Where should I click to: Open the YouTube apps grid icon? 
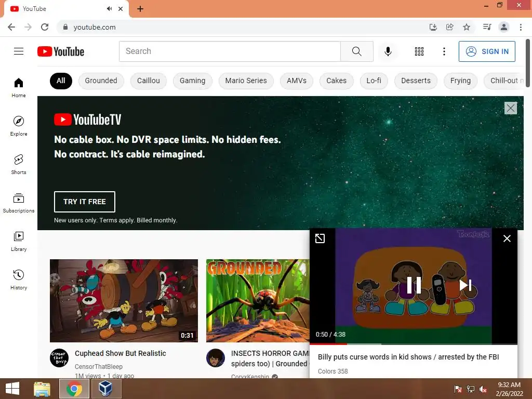click(419, 51)
